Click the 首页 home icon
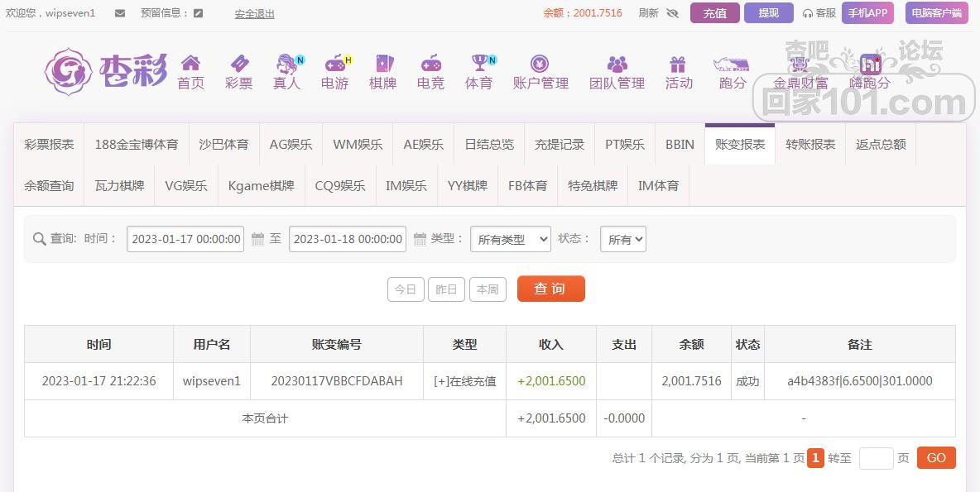The height and width of the screenshot is (492, 980). 190,63
